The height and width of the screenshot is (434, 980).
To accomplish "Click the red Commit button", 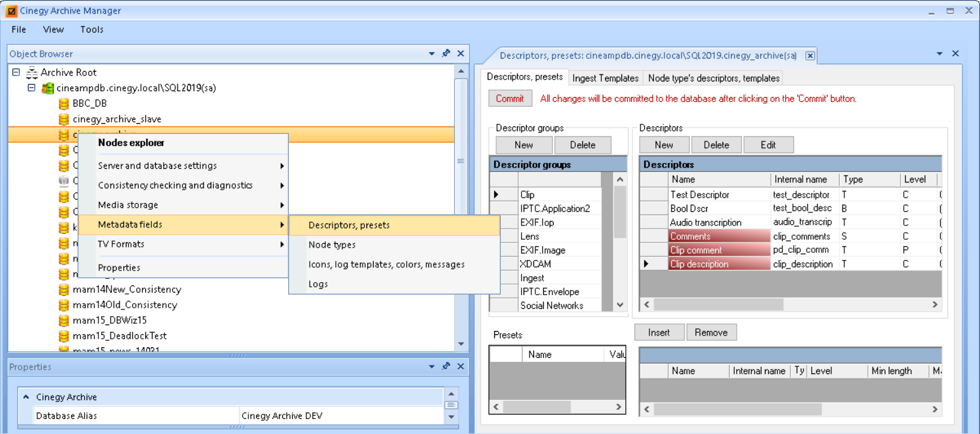I will (510, 98).
